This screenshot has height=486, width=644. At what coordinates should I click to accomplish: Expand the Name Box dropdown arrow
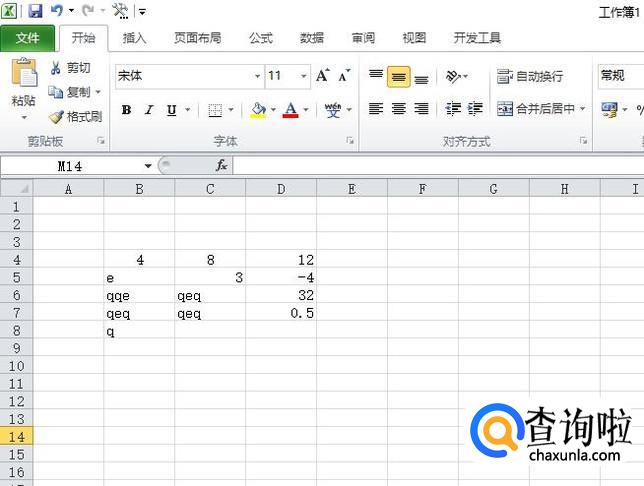coord(148,166)
